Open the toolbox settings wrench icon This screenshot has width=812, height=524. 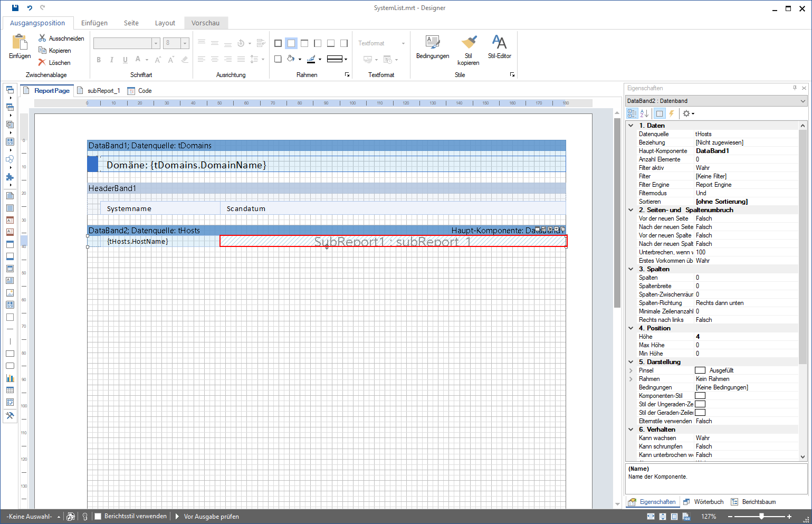(x=10, y=415)
